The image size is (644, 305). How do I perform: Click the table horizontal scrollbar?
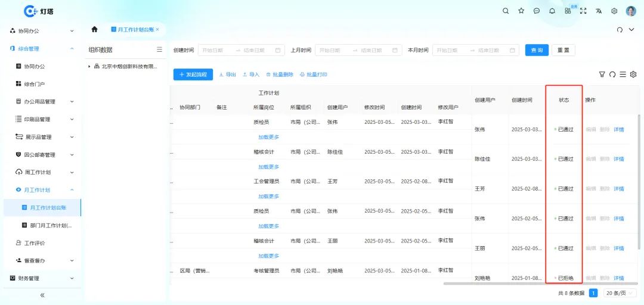click(540, 283)
